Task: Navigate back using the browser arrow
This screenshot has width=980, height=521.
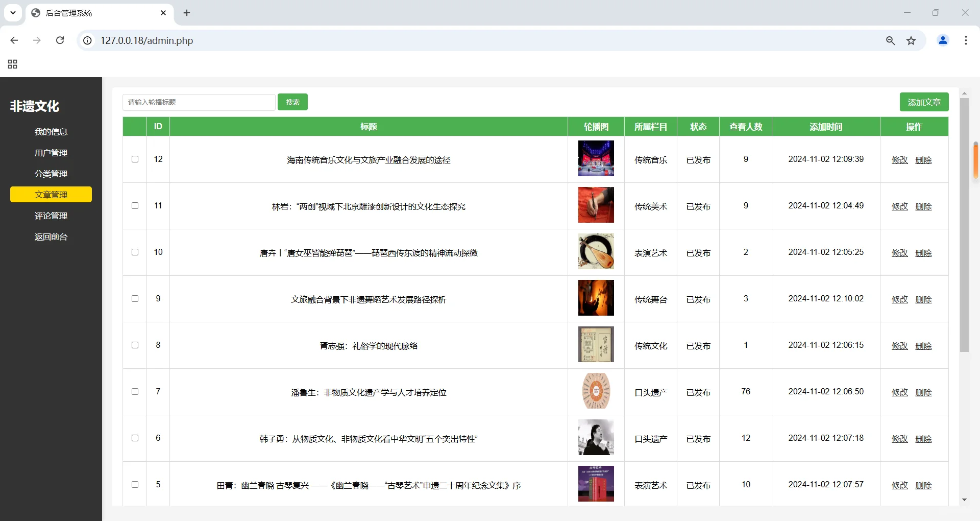Action: (14, 40)
